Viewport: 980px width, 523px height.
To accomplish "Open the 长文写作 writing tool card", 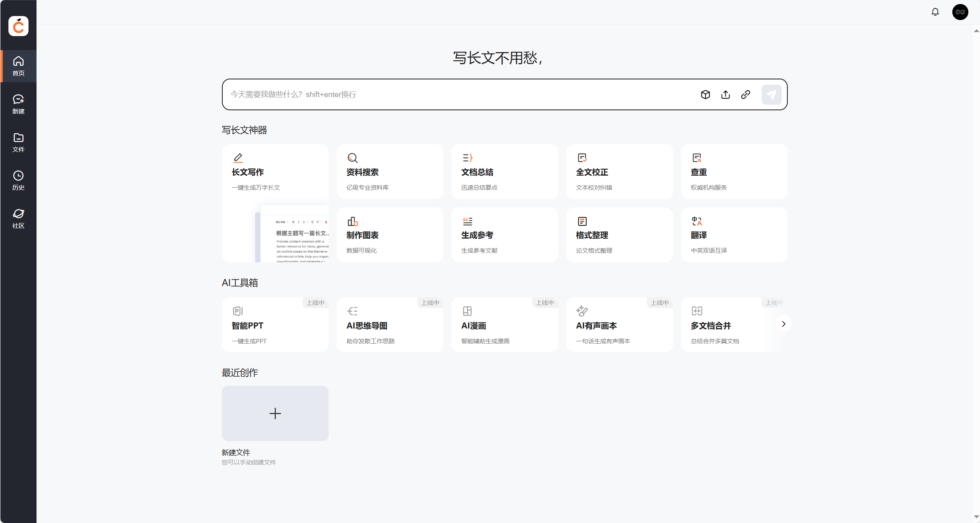I will (x=275, y=172).
